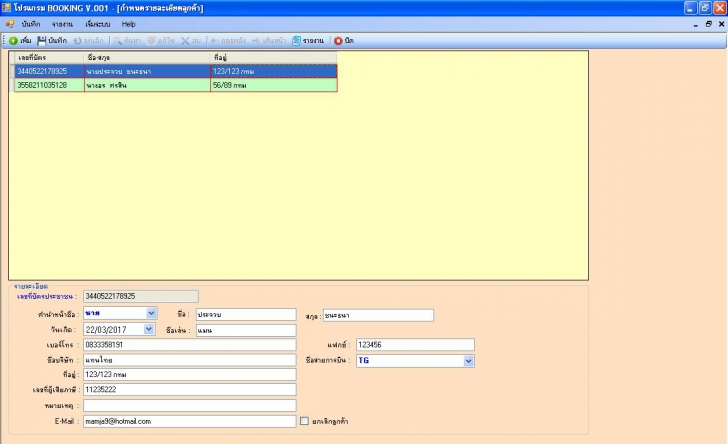The height and width of the screenshot is (444, 728).
Task: Click the address cell 56/89 in grid
Action: click(273, 85)
